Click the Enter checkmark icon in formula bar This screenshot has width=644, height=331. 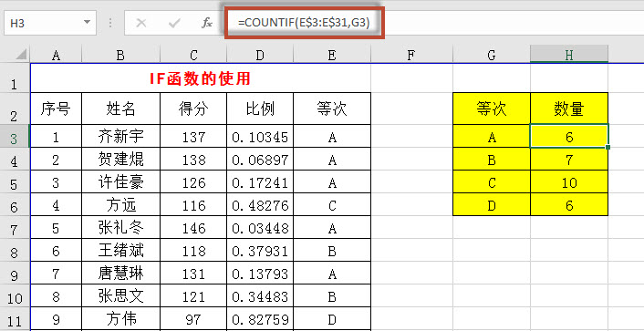(x=174, y=23)
